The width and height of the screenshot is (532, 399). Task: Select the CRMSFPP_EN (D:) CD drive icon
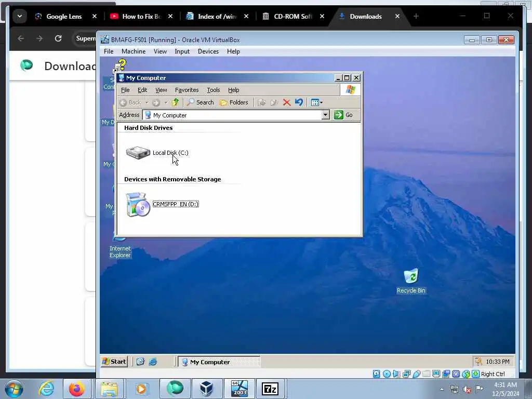point(138,205)
